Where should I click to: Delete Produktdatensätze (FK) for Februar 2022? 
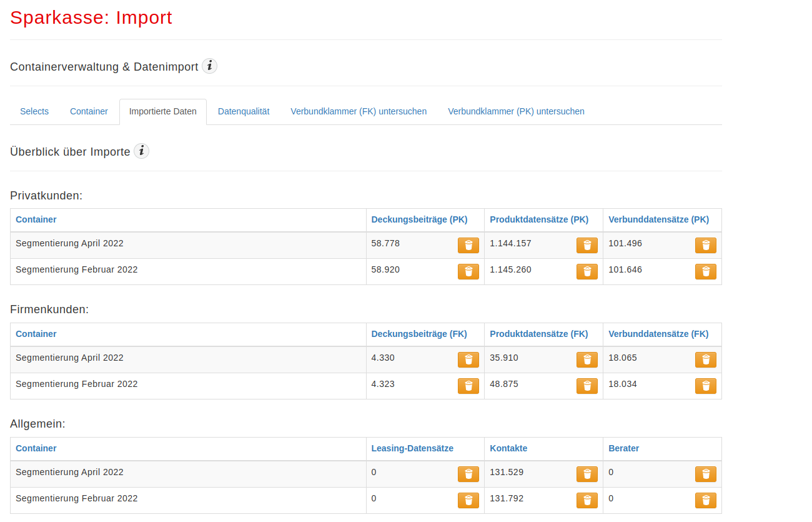click(x=587, y=386)
